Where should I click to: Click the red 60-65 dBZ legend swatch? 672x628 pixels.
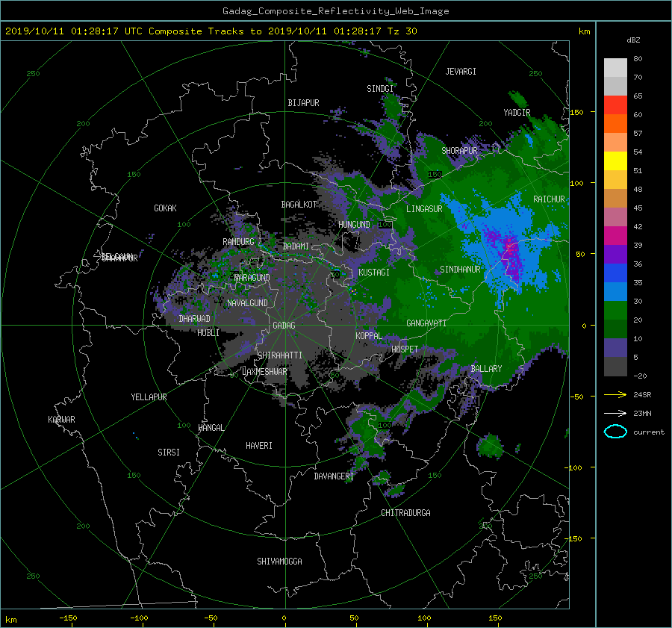[x=615, y=105]
